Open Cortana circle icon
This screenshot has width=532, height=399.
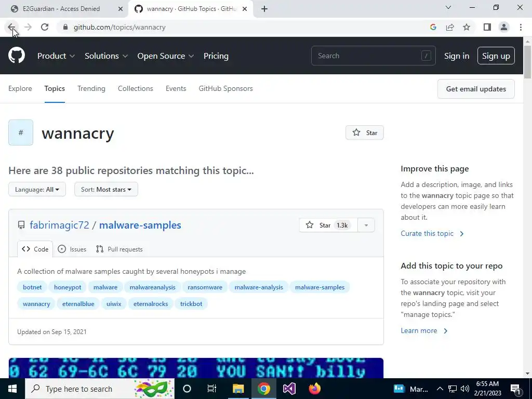point(187,389)
